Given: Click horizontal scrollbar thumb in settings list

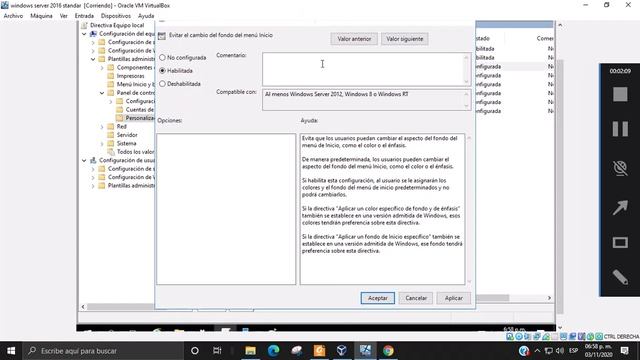Looking at the screenshot, I should click(492, 298).
